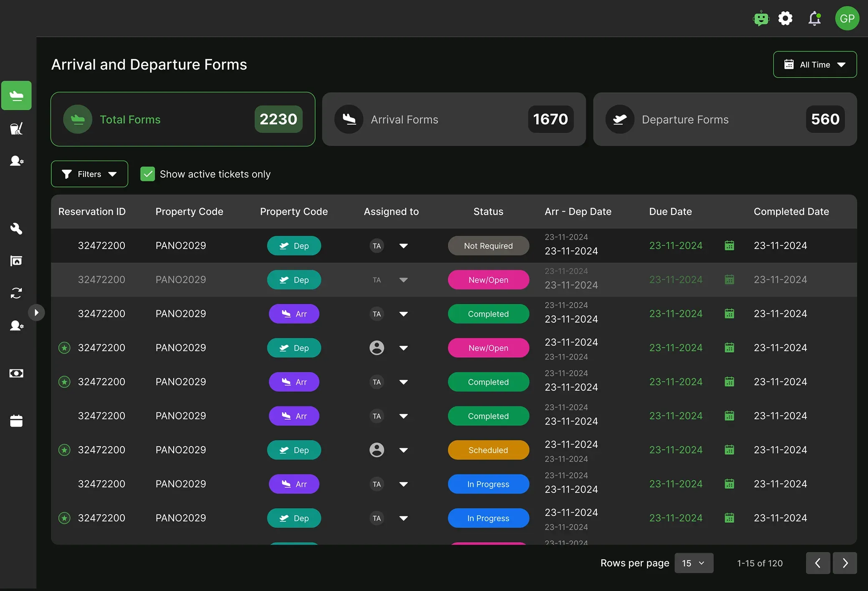Expand assignee dropdown on the starred Completed row

404,382
